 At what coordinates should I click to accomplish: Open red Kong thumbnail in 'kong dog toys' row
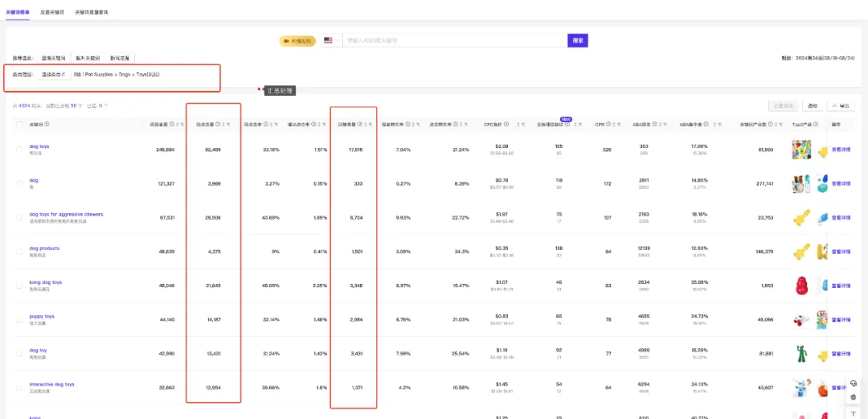point(801,285)
